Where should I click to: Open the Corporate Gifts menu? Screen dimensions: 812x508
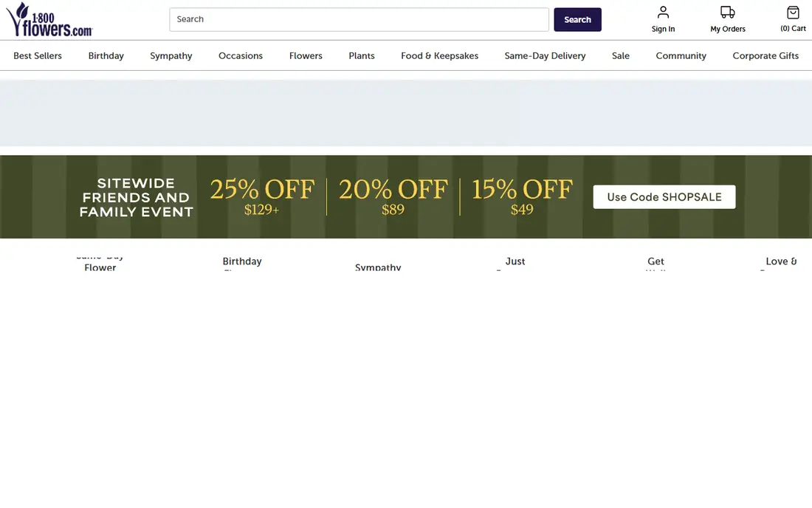point(765,56)
